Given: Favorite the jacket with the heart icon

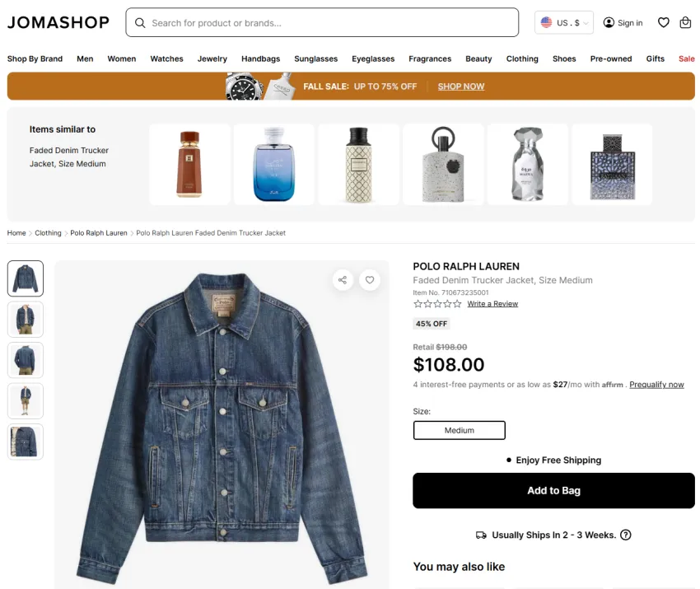Looking at the screenshot, I should coord(370,280).
